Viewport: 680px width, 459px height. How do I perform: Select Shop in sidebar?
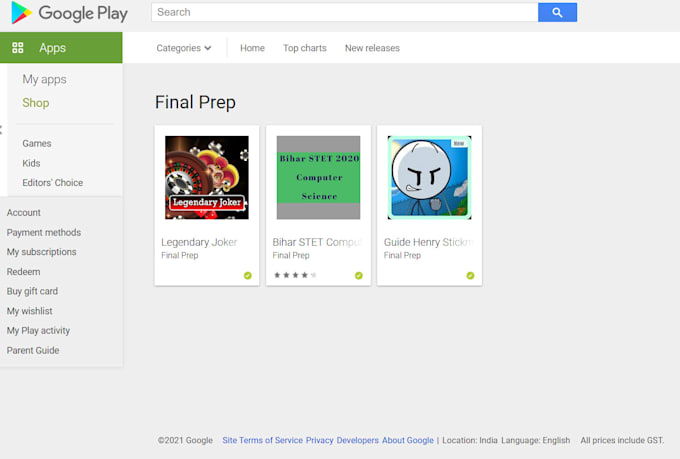[36, 103]
